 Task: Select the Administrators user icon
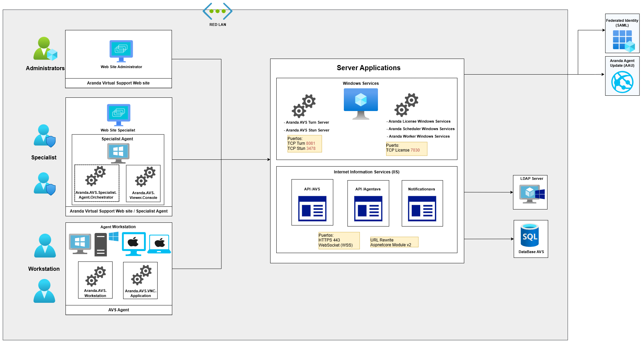45,49
